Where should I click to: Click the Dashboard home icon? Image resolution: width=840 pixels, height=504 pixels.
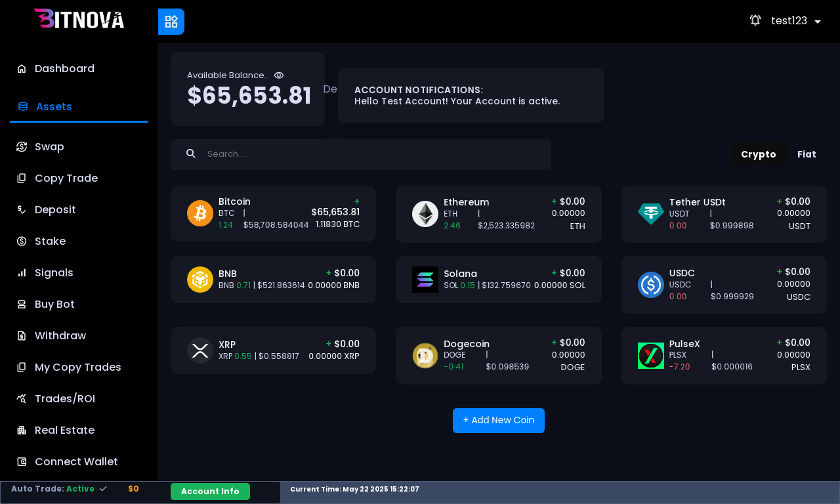(x=22, y=69)
